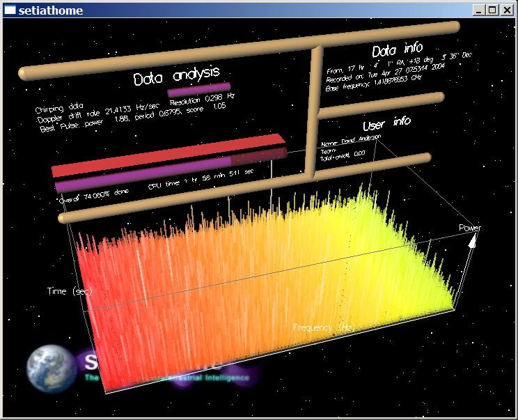Click the purple overall progress bar
The width and height of the screenshot is (518, 420).
coord(171,170)
